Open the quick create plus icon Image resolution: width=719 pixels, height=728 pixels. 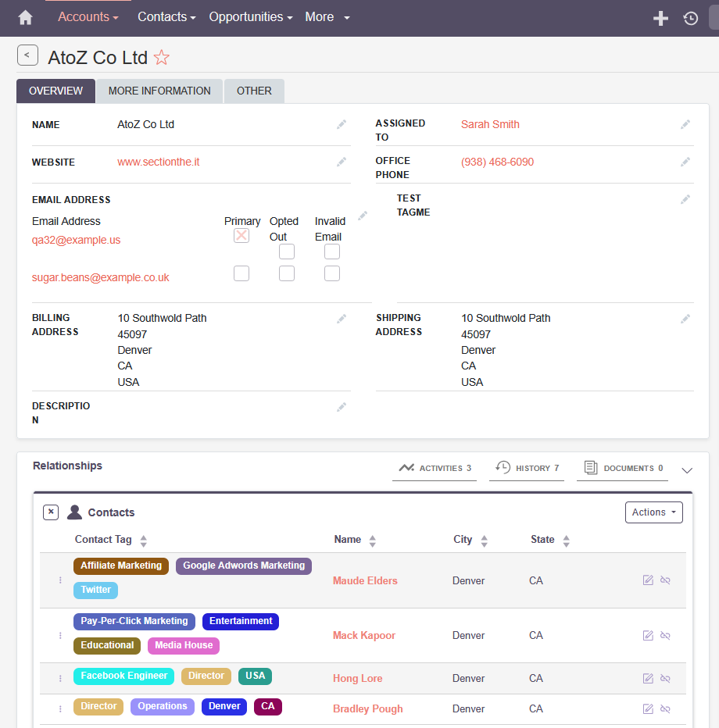pos(660,18)
